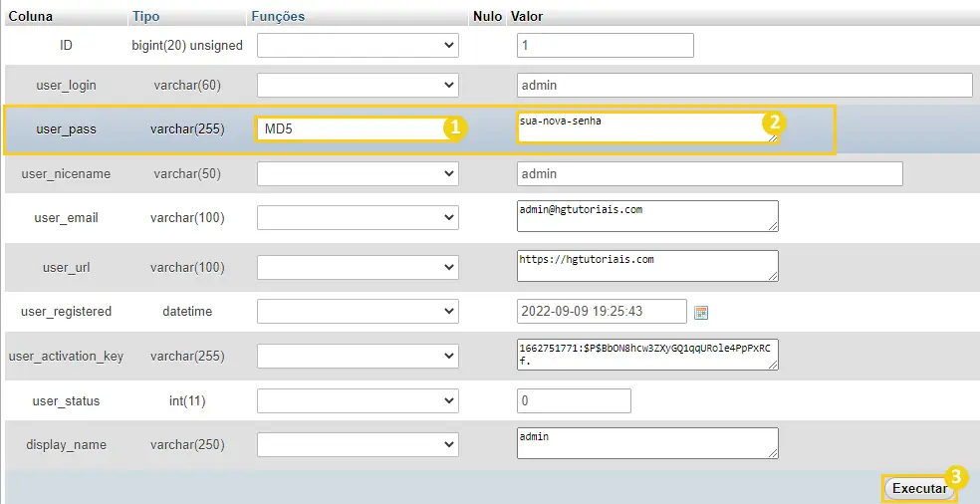Open the function dropdown for display_name row
This screenshot has height=504, width=980.
point(358,444)
